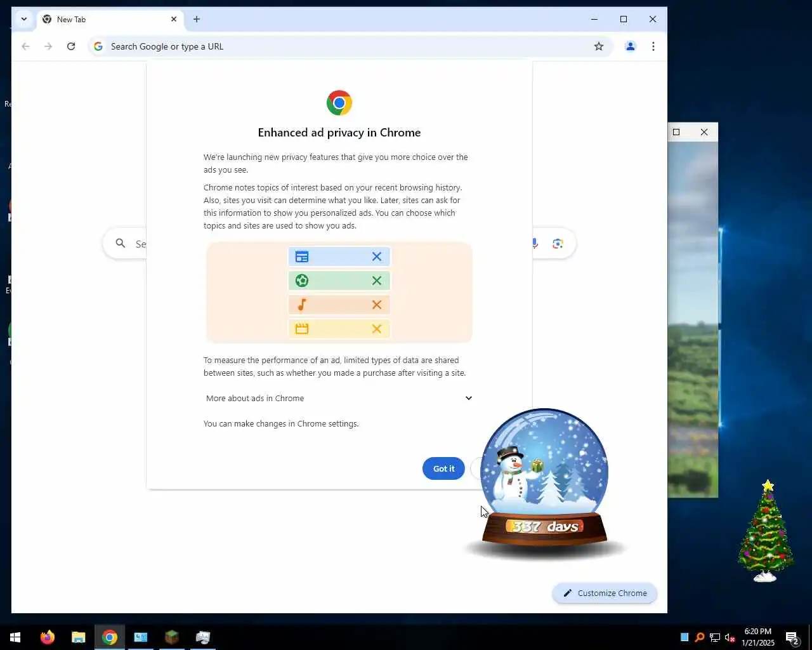Click the blue news topic X icon
Viewport: 812px width, 650px height.
(x=377, y=256)
